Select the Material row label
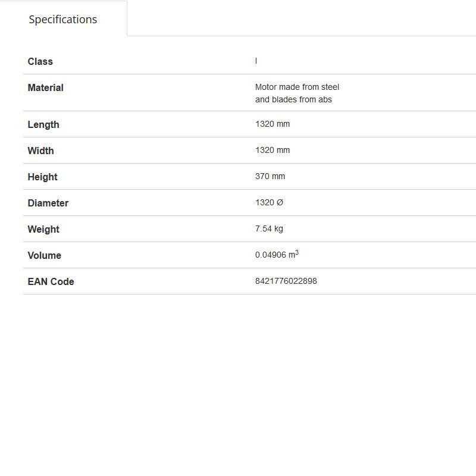The image size is (476, 476). pyautogui.click(x=46, y=87)
